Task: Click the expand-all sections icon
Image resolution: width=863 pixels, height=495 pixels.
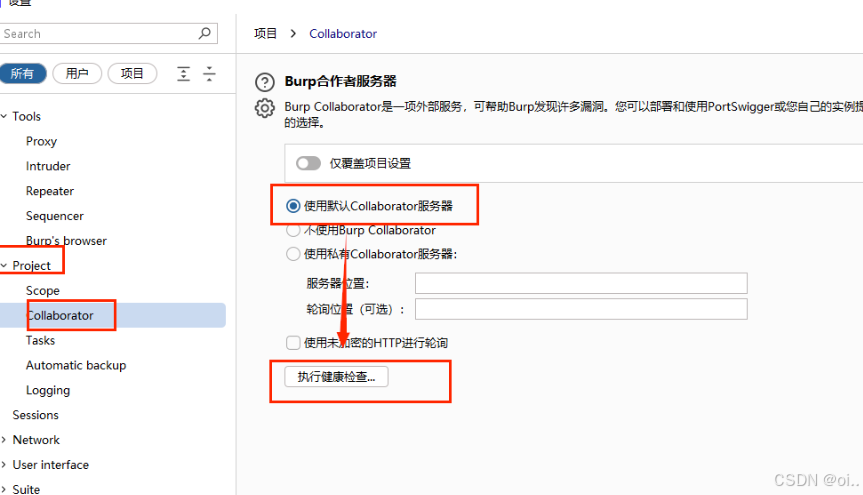Action: click(183, 73)
